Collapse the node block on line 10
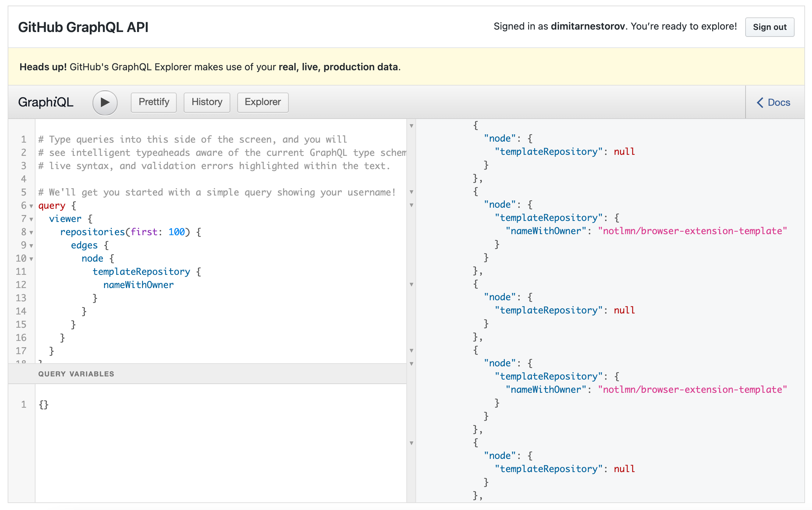Image resolution: width=812 pixels, height=510 pixels. tap(31, 259)
